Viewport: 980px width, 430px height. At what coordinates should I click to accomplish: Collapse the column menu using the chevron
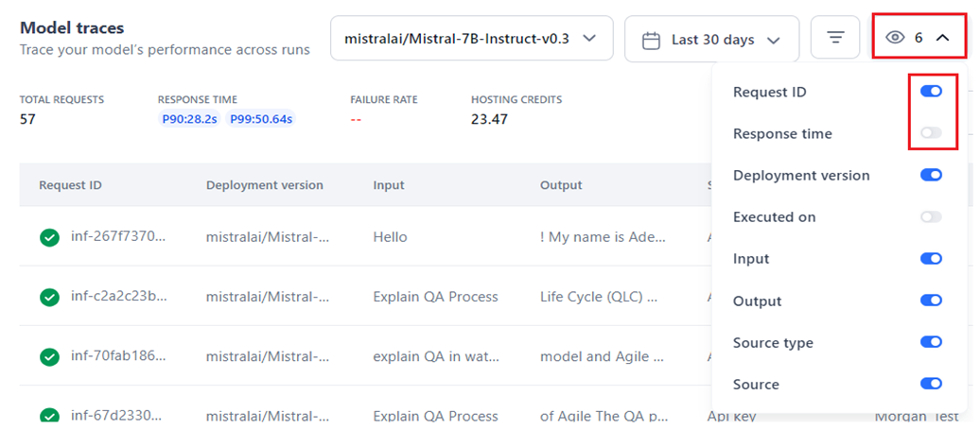942,38
